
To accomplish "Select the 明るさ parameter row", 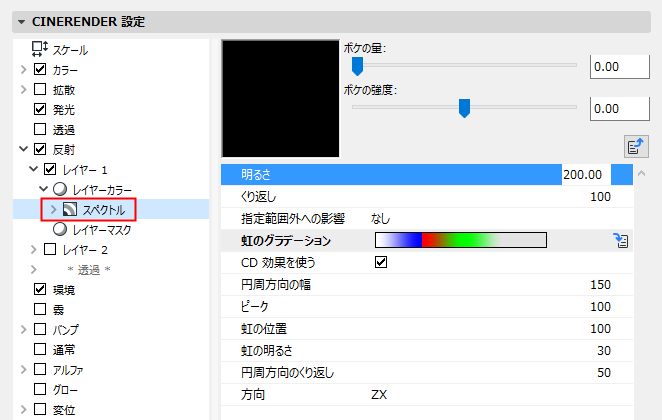I will tap(427, 174).
